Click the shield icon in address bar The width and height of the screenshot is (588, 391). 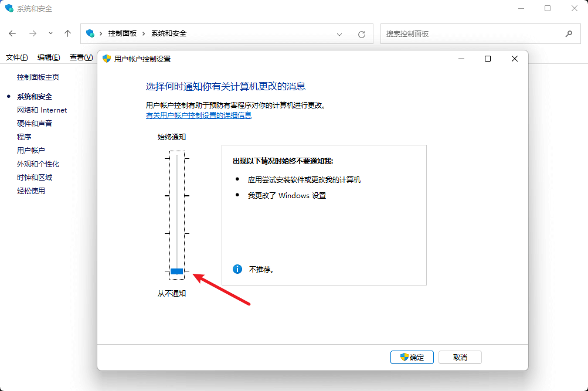click(90, 34)
